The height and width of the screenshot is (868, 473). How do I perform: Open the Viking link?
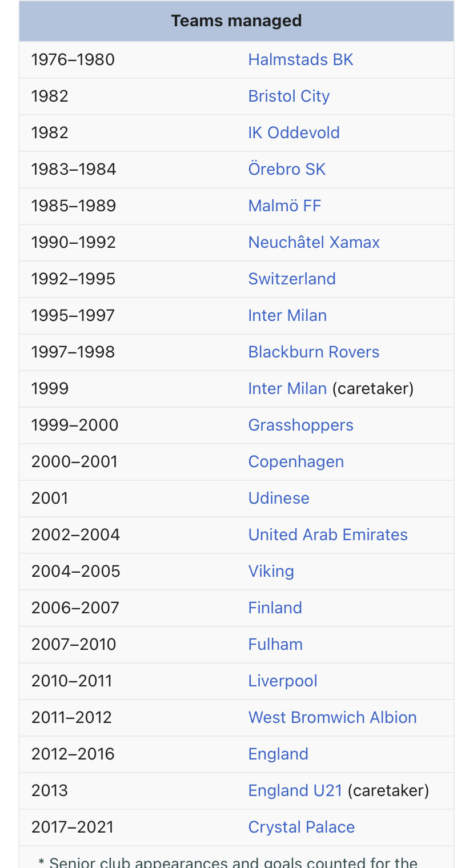[x=271, y=571]
